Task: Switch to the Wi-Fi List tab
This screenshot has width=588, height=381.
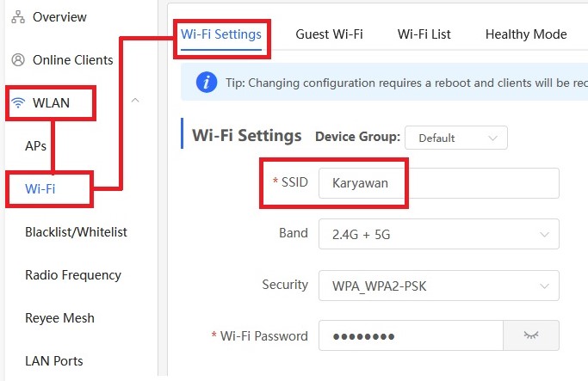Action: click(424, 34)
